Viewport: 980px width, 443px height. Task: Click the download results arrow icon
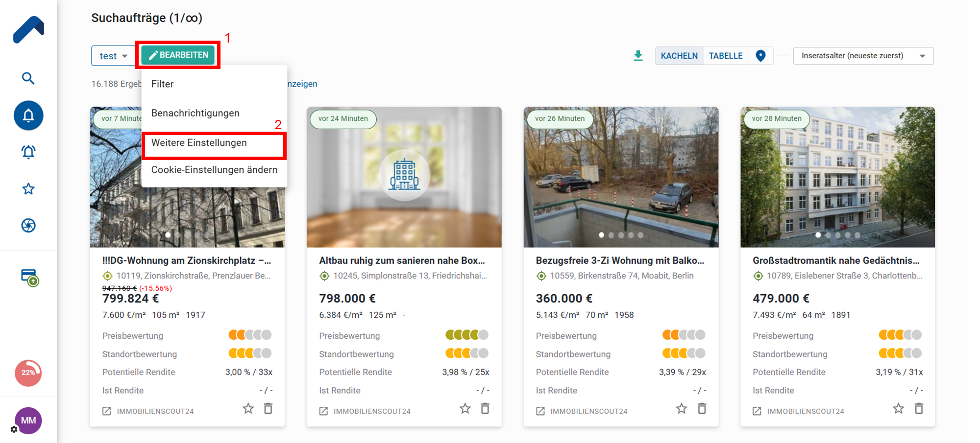tap(638, 56)
